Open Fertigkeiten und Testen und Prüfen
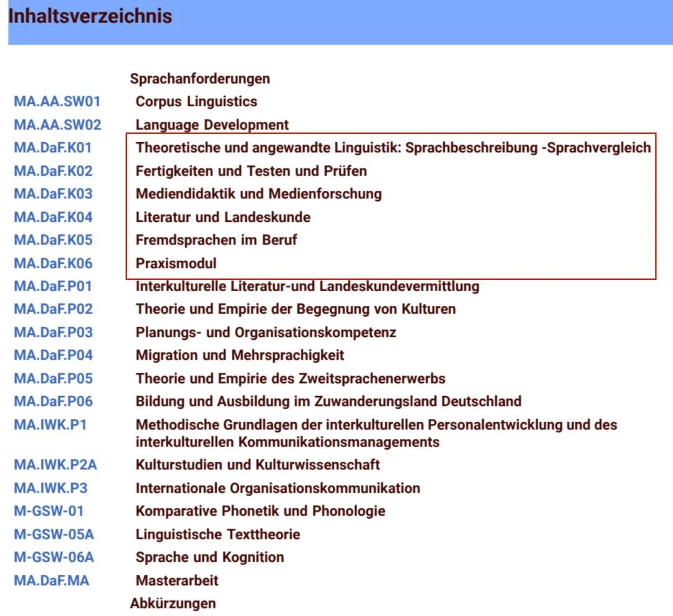This screenshot has width=673, height=616. pos(251,171)
